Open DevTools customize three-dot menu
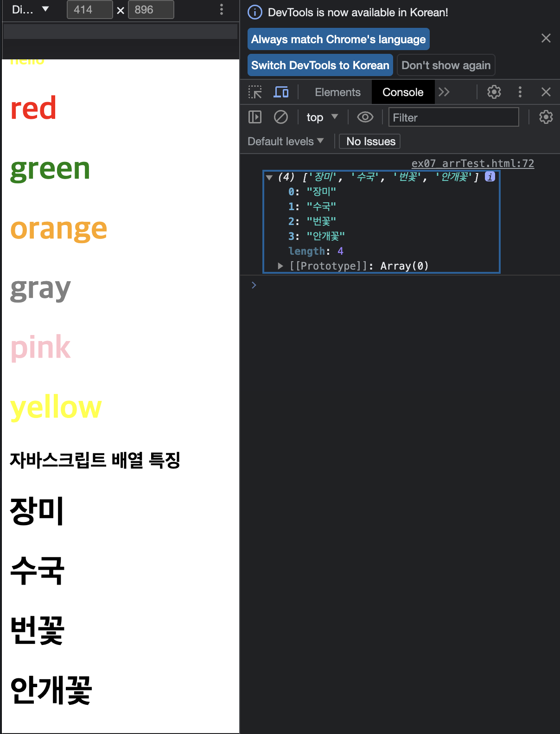 pos(520,92)
